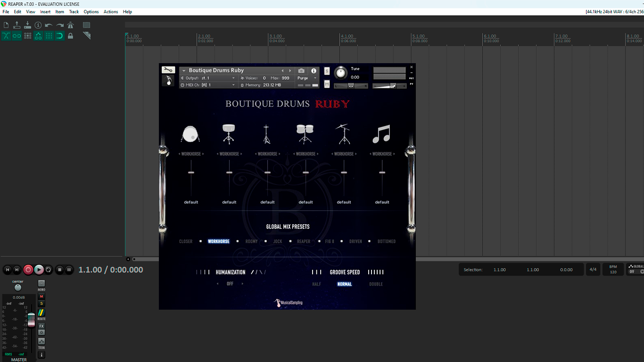Choose the ROOMY global mix preset
Screen dimensions: 644x362
point(252,241)
